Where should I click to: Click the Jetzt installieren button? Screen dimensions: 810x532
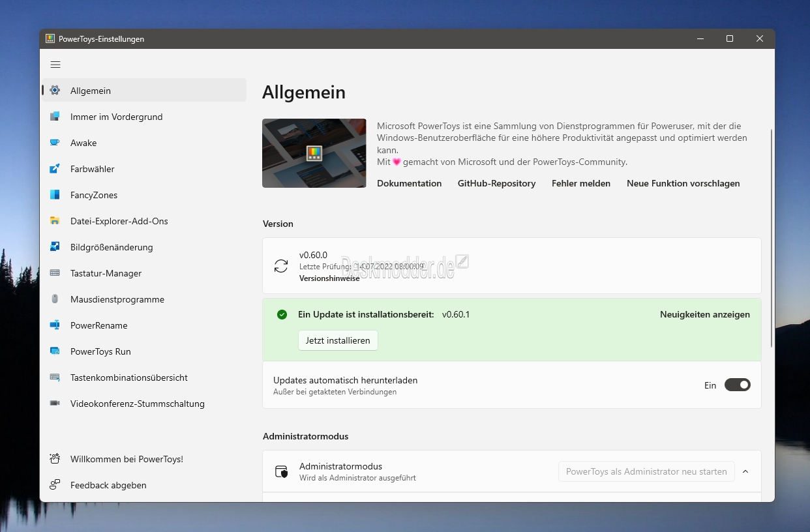pyautogui.click(x=338, y=340)
